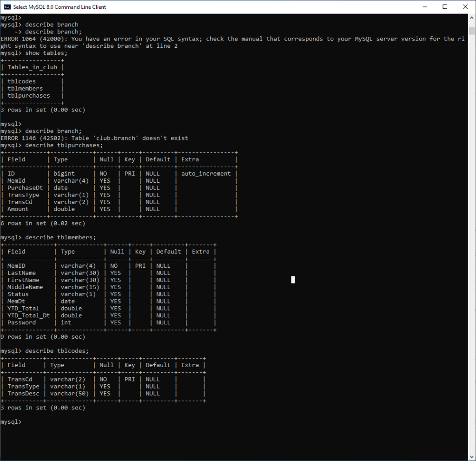Click the white text cursor block
Image resolution: width=476 pixels, height=461 pixels.
[x=293, y=280]
